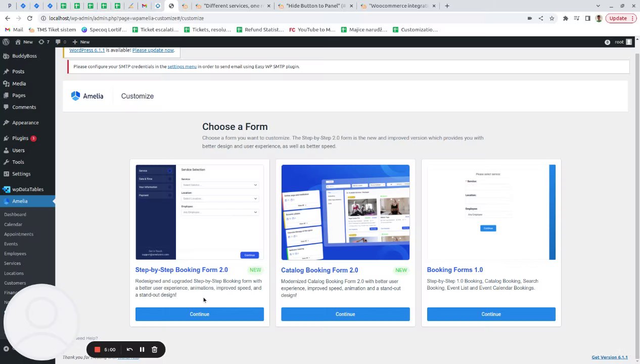This screenshot has height=364, width=640.
Task: Go back with the browser back arrow
Action: coord(7,18)
